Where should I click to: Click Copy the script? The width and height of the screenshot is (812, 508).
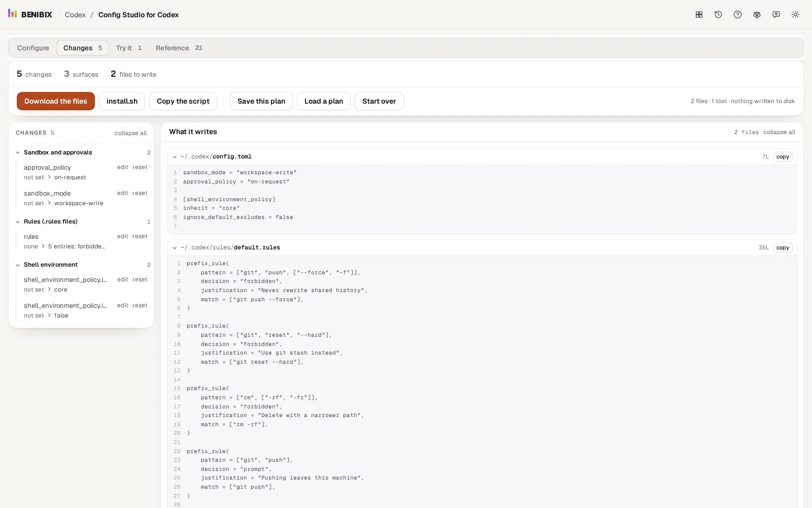(183, 101)
